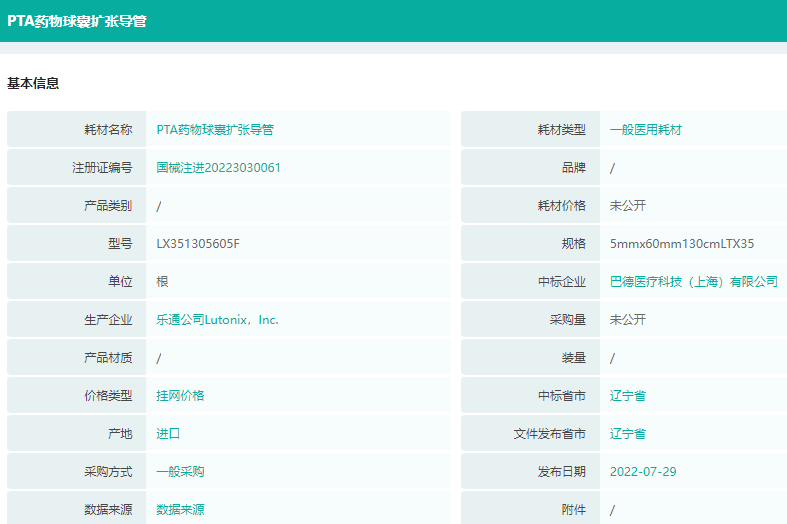Click the 基本信息 section heading
787x524 pixels.
click(33, 84)
